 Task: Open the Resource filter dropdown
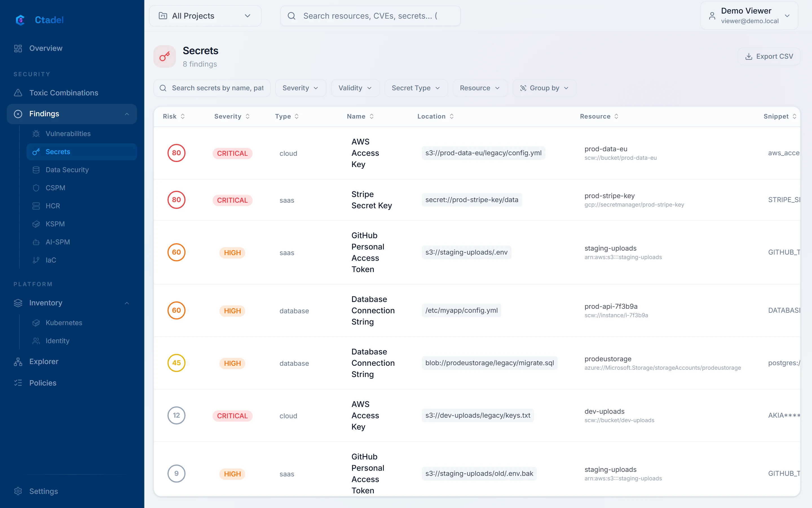point(480,88)
